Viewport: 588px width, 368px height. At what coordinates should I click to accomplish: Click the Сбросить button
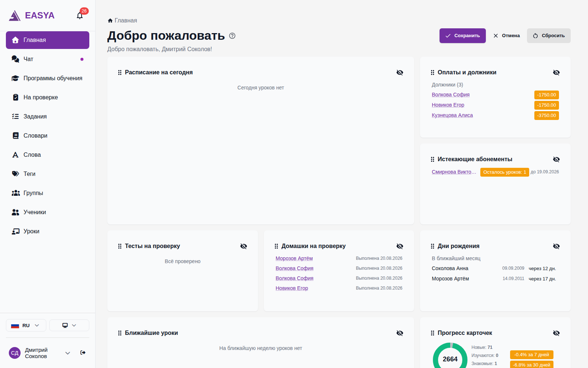click(549, 36)
